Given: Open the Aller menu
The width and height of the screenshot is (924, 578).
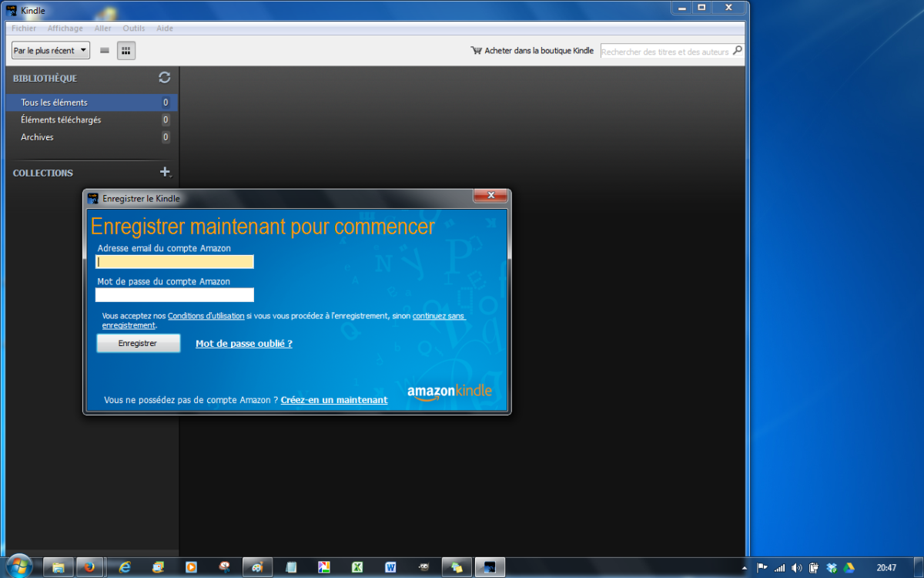Looking at the screenshot, I should (102, 29).
